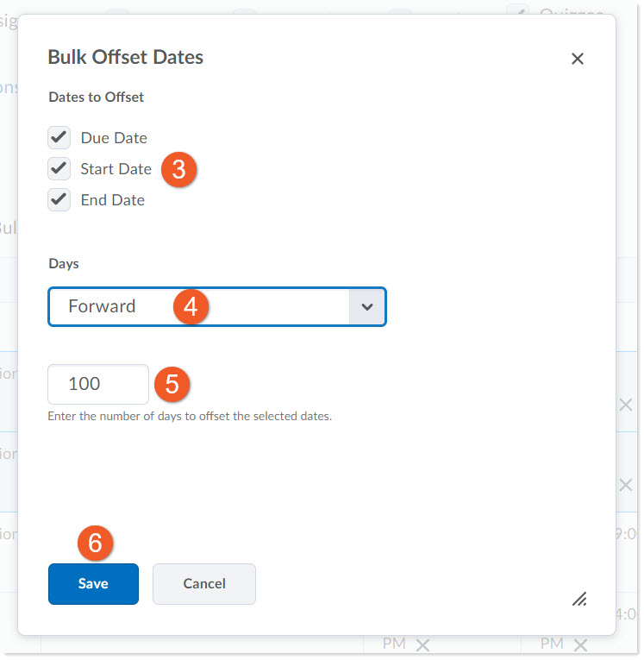Open the Forward direction dropdown
The width and height of the screenshot is (644, 660).
[198, 306]
